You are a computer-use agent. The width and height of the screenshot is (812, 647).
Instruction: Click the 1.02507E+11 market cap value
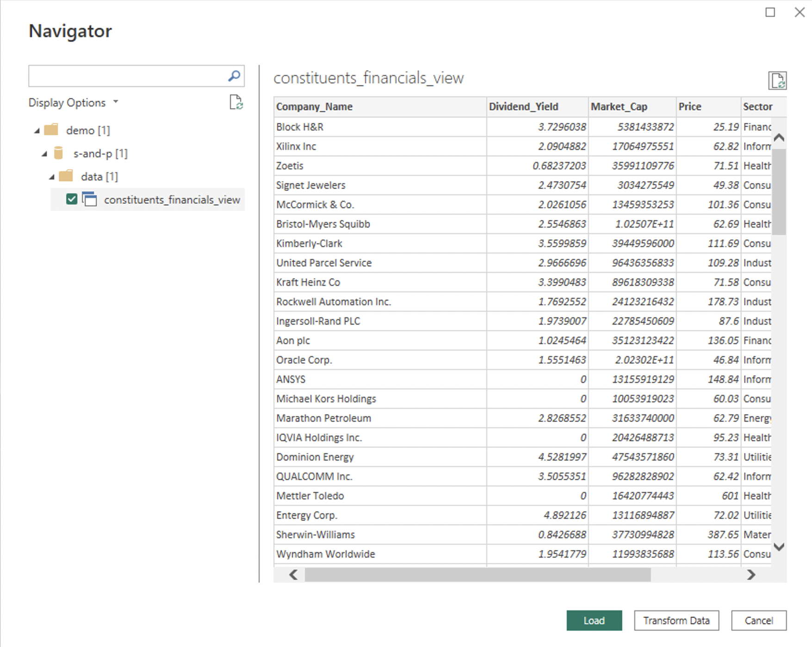pyautogui.click(x=645, y=224)
